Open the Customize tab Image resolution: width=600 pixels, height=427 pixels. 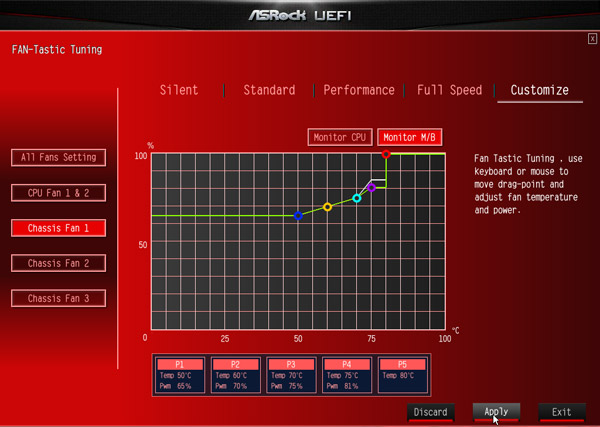[540, 90]
